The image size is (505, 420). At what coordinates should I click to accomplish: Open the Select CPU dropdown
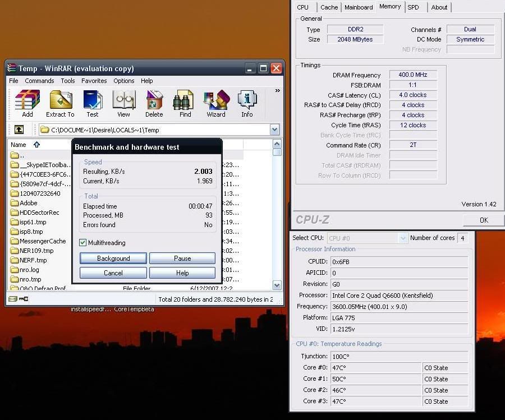tap(402, 238)
